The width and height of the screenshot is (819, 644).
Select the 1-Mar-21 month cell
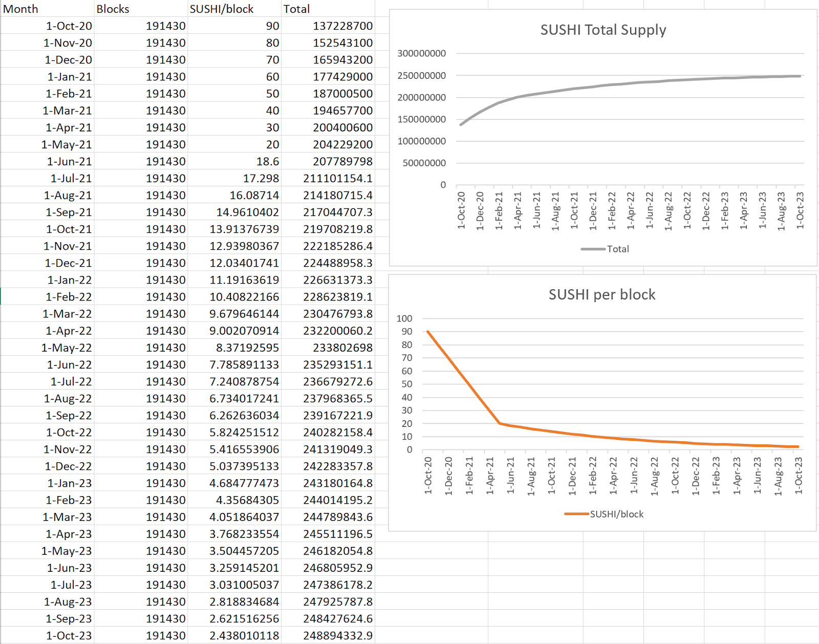[x=47, y=110]
